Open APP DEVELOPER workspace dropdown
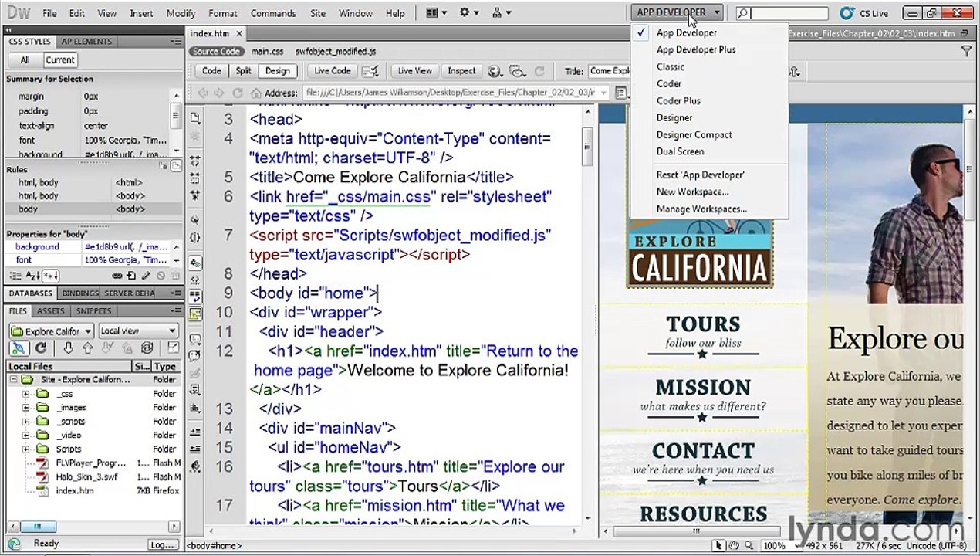This screenshot has width=980, height=556. (677, 12)
